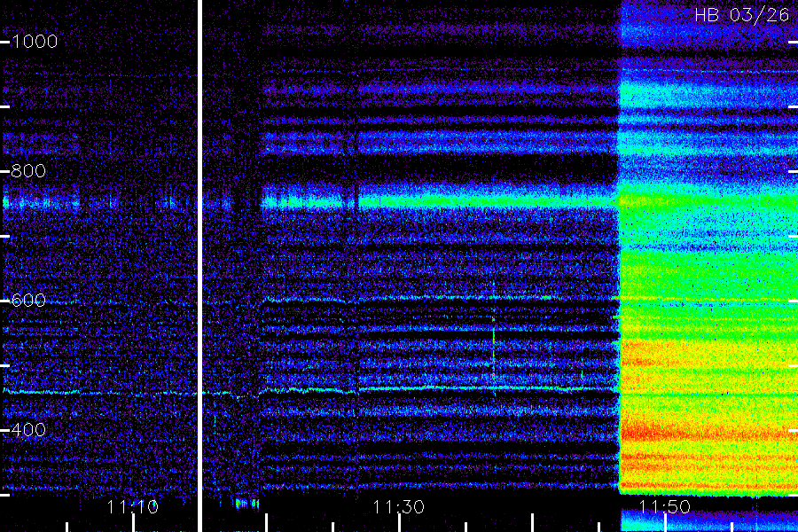This screenshot has width=798, height=532.
Task: Click the 1000 frequency axis label
Action: [35, 42]
